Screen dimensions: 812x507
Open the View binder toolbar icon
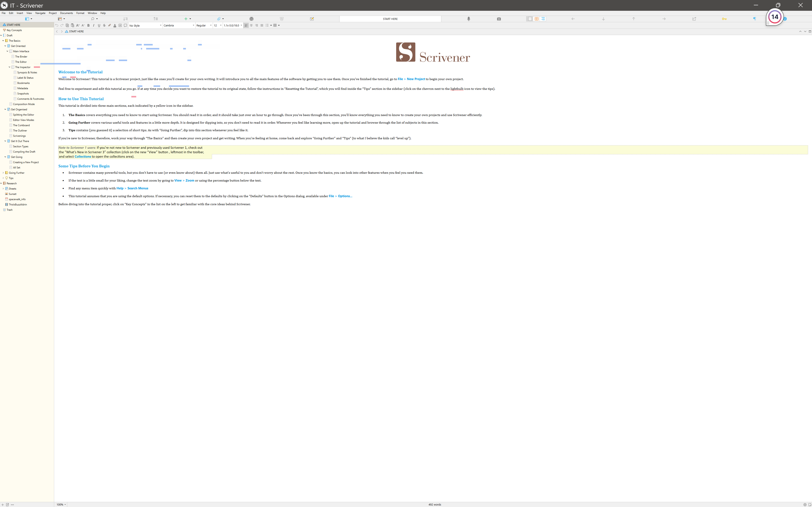[27, 19]
